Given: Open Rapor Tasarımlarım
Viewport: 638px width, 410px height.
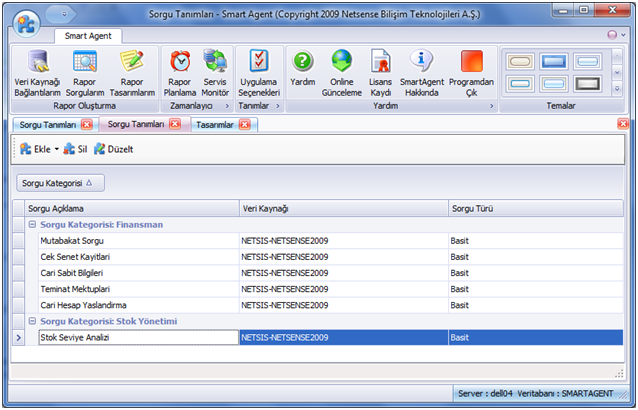Looking at the screenshot, I should (132, 74).
